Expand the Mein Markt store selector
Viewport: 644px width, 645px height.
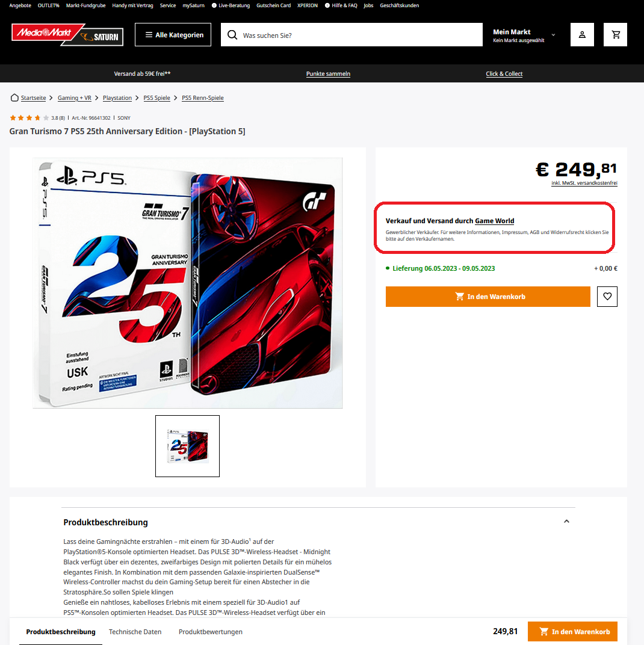(524, 35)
